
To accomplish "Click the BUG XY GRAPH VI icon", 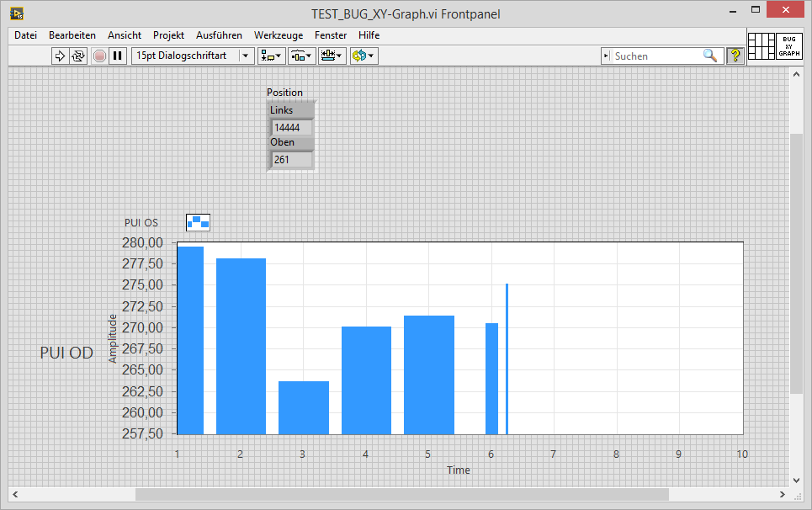I will coord(789,46).
